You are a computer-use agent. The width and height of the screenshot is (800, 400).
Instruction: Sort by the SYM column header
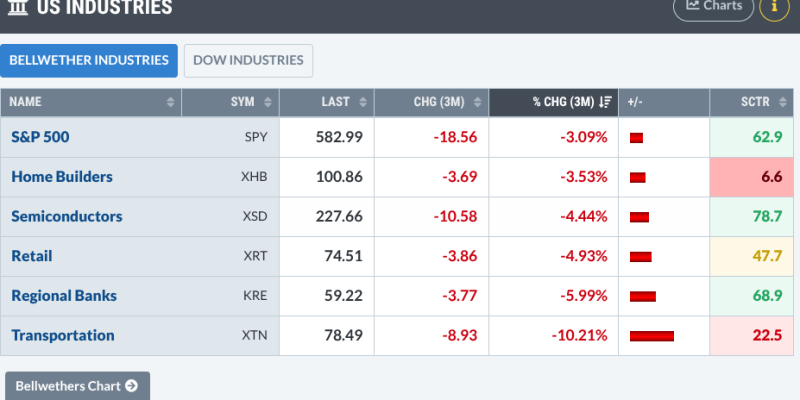tap(231, 102)
